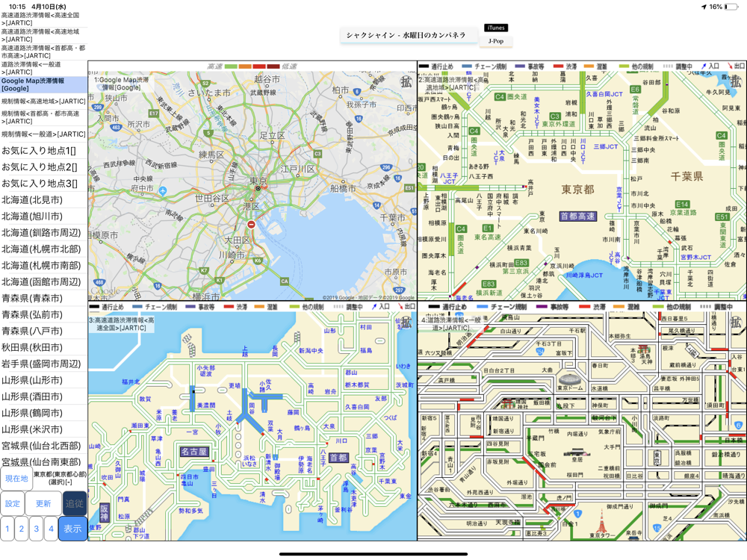The width and height of the screenshot is (747, 560).
Task: Tap the battery icon in status bar
Action: [731, 7]
